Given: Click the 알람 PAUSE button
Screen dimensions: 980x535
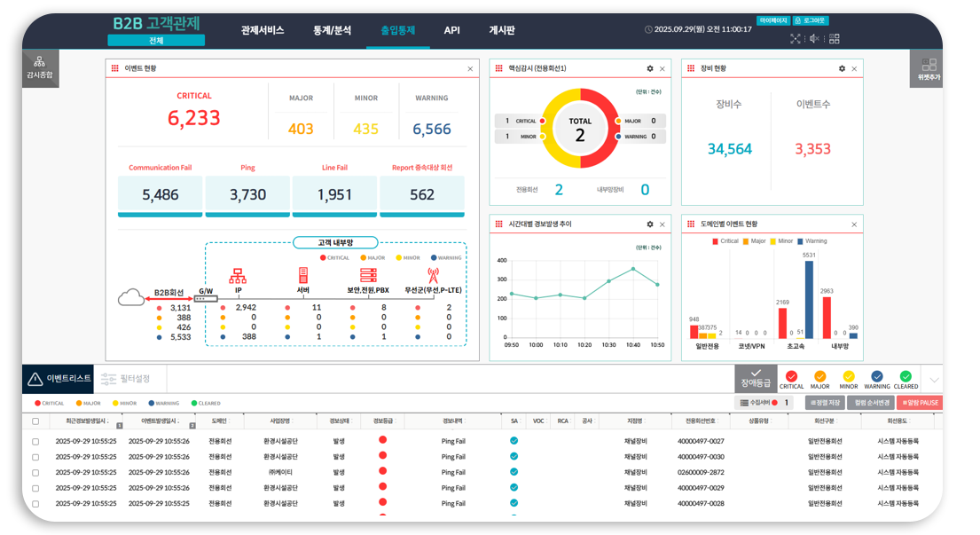Looking at the screenshot, I should coord(920,403).
